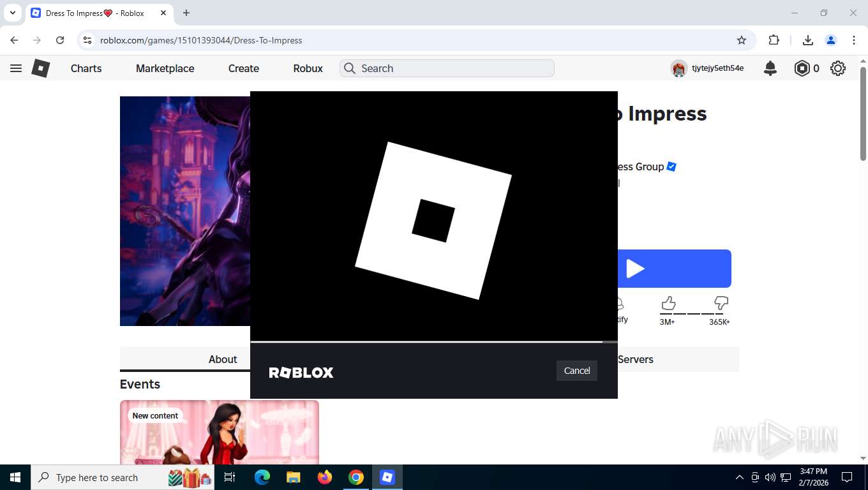Open Task View in the taskbar

230,477
